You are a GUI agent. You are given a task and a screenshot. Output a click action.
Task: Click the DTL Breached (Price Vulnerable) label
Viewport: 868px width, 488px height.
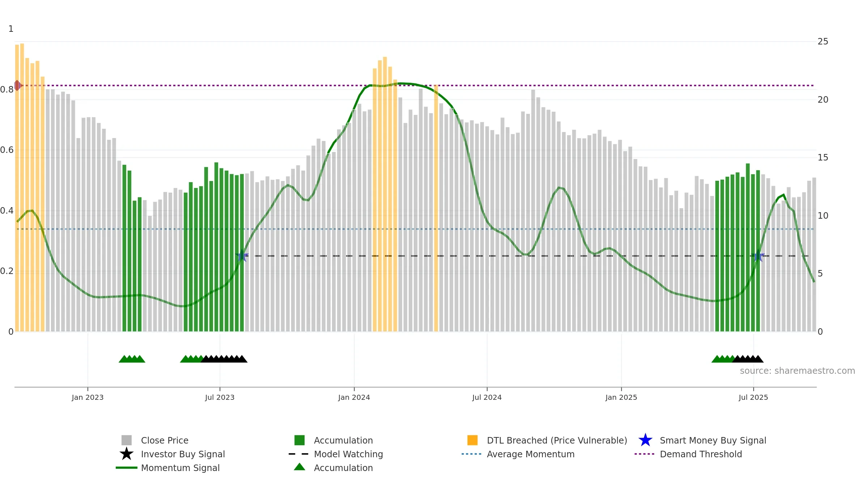557,440
